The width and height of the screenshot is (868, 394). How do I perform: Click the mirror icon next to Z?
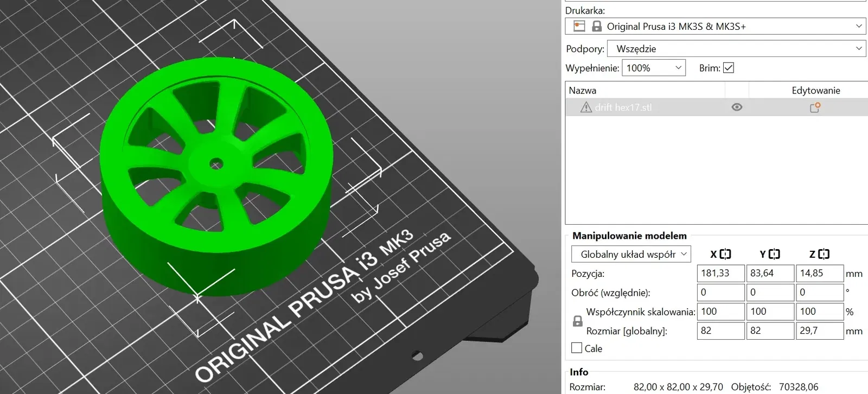tap(824, 254)
